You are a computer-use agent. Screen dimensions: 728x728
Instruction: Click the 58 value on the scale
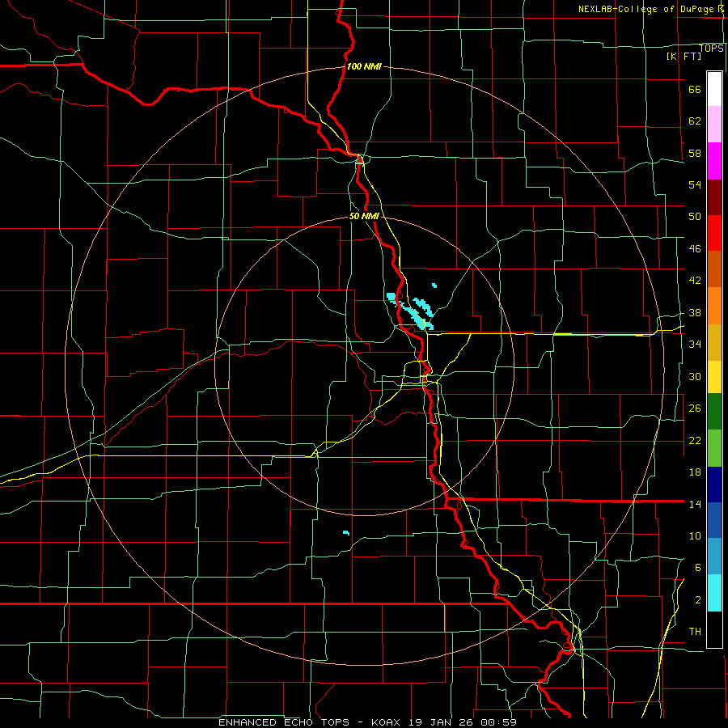coord(695,153)
